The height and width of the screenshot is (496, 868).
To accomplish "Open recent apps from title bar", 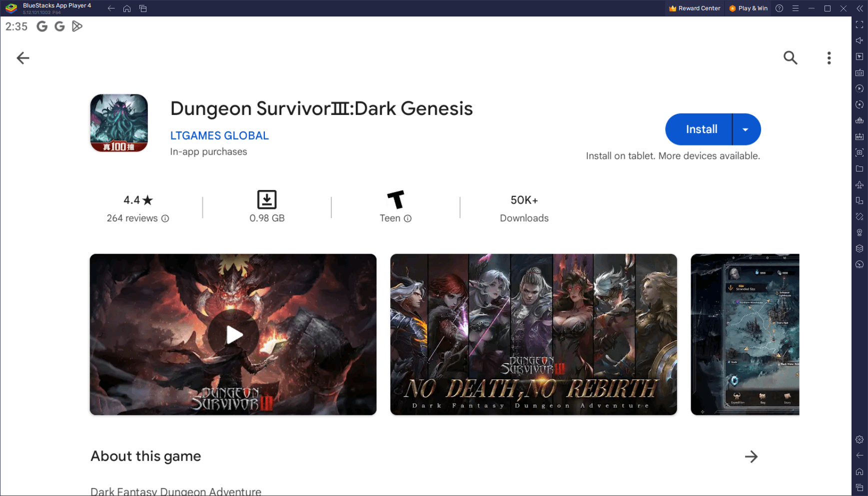I will click(143, 8).
